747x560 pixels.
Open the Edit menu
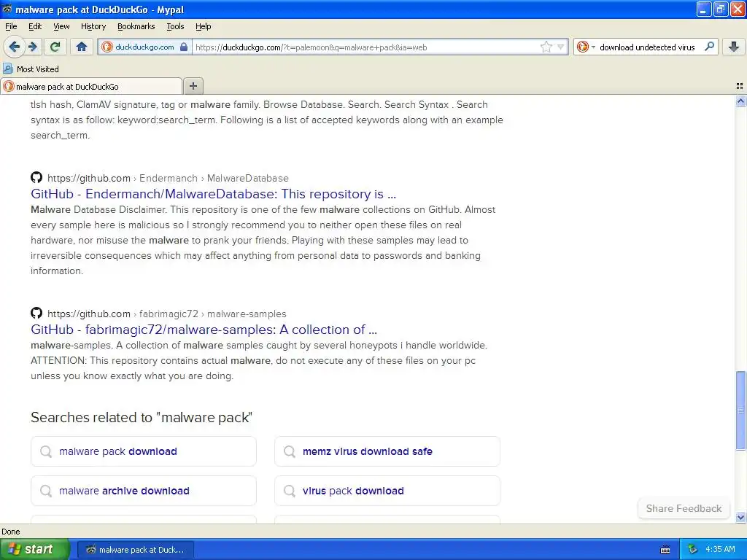(35, 26)
